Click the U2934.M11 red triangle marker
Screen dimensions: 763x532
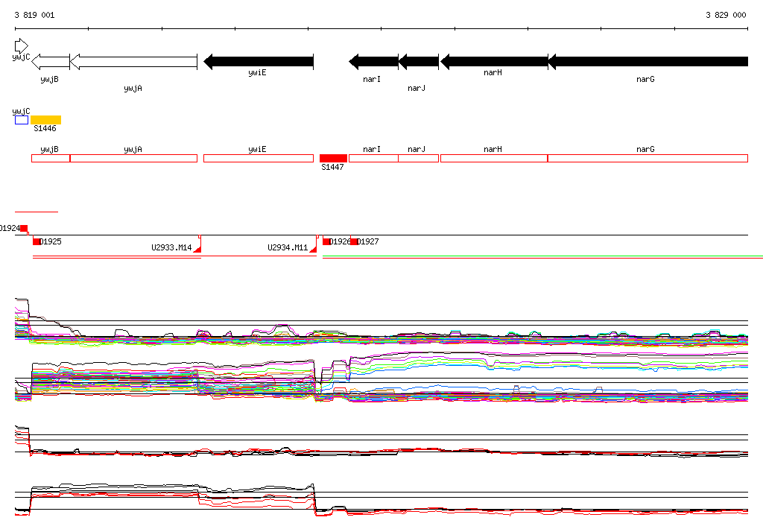click(x=314, y=249)
